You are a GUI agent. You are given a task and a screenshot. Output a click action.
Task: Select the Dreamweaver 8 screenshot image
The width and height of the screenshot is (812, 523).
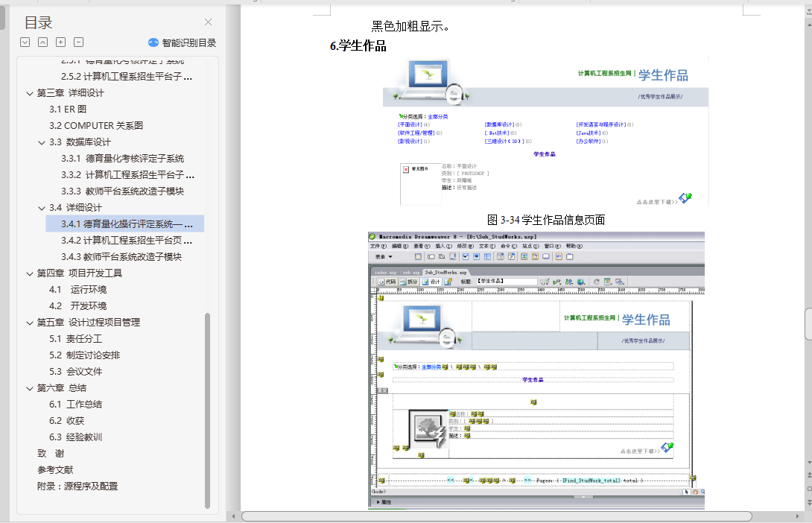pos(536,370)
